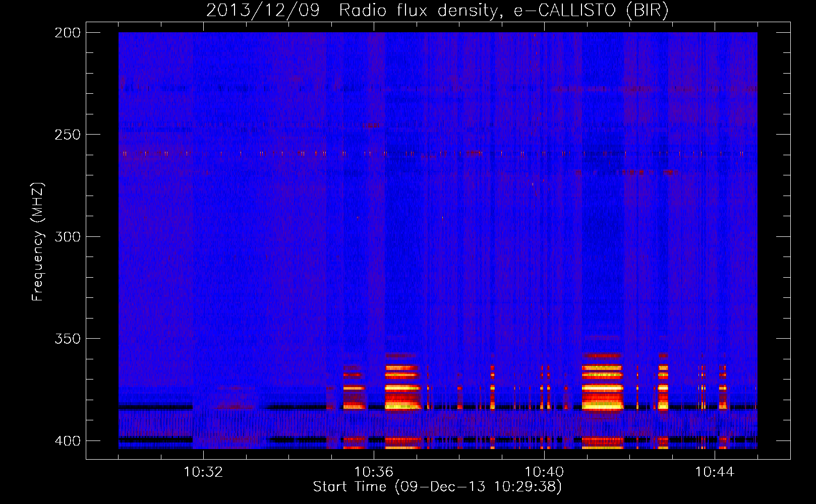Viewport: 816px width, 504px height.
Task: Click the plot title "2013/12/09 Radio flux density, e-CALLISTO (BIR)"
Action: 437,10
